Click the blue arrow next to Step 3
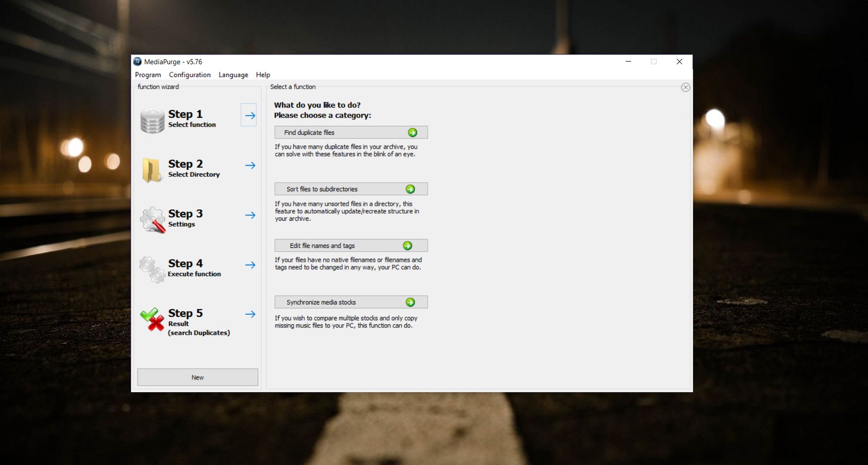Screen dimensions: 868x465 tap(250, 215)
